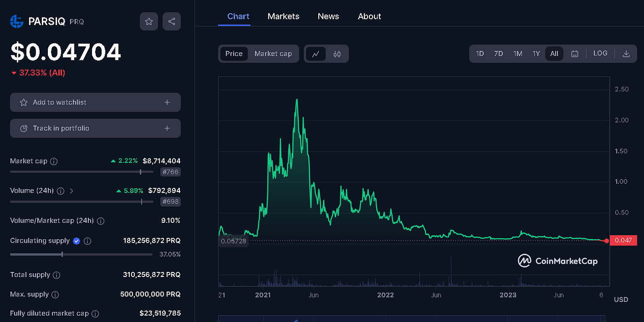Screen dimensions: 644x322
Task: Click the 2023 label on time axis
Action: (x=508, y=295)
